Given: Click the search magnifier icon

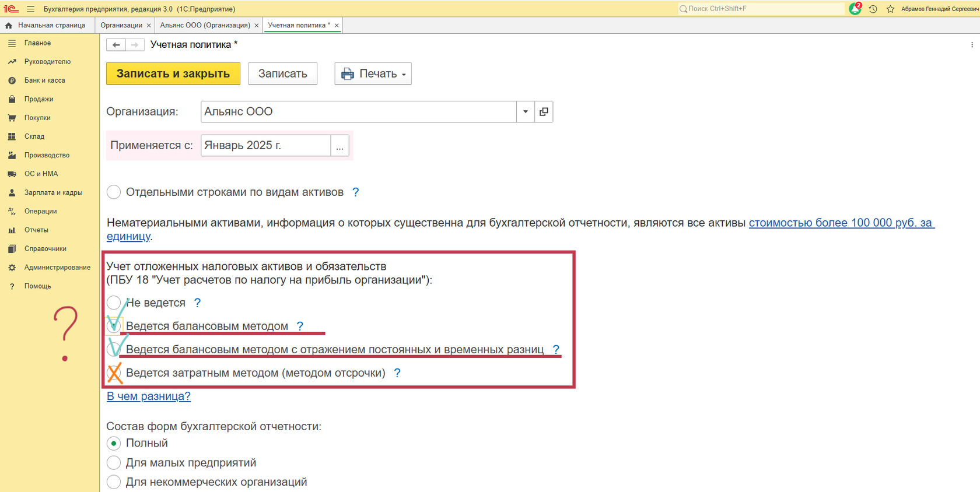Looking at the screenshot, I should click(683, 9).
